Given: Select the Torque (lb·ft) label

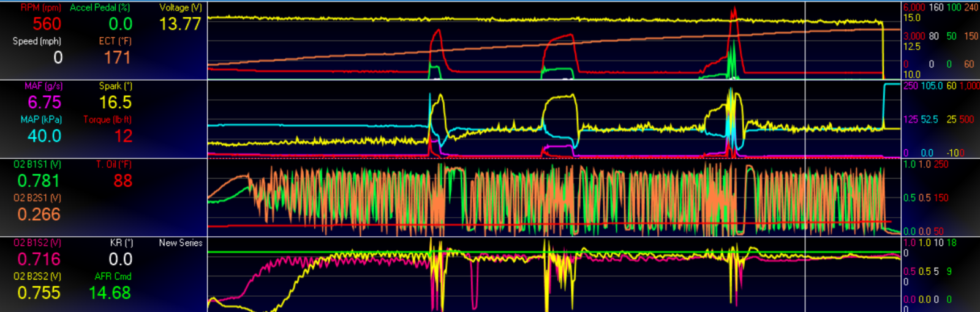Looking at the screenshot, I should coord(108,119).
